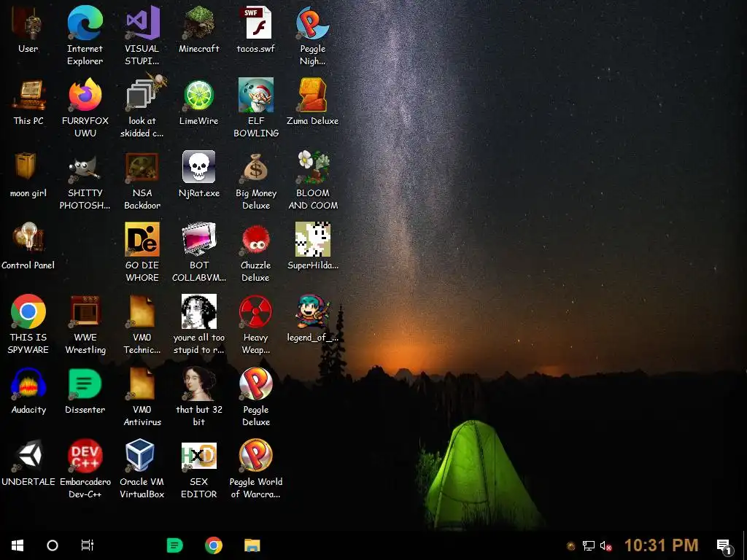Click the 'that but 32 bit' portrait icon
Viewport: 747px width, 560px height.
click(198, 384)
